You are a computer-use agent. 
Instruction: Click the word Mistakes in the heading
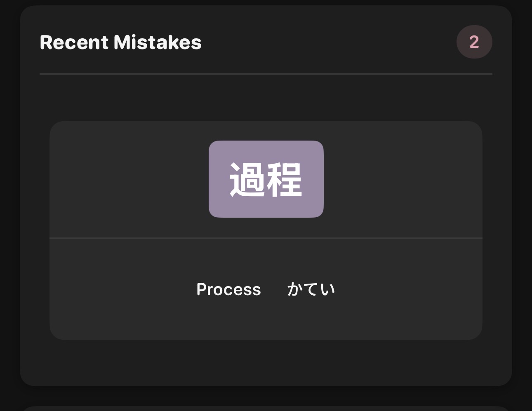(158, 42)
